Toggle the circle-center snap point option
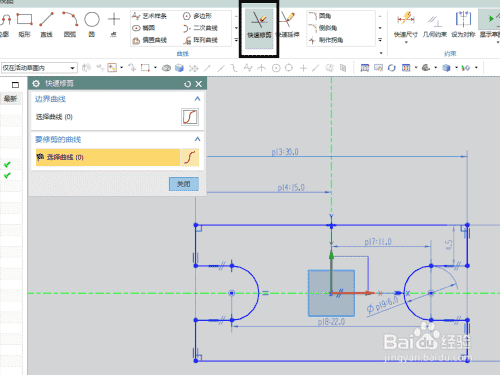This screenshot has width=500, height=375. coord(276,68)
